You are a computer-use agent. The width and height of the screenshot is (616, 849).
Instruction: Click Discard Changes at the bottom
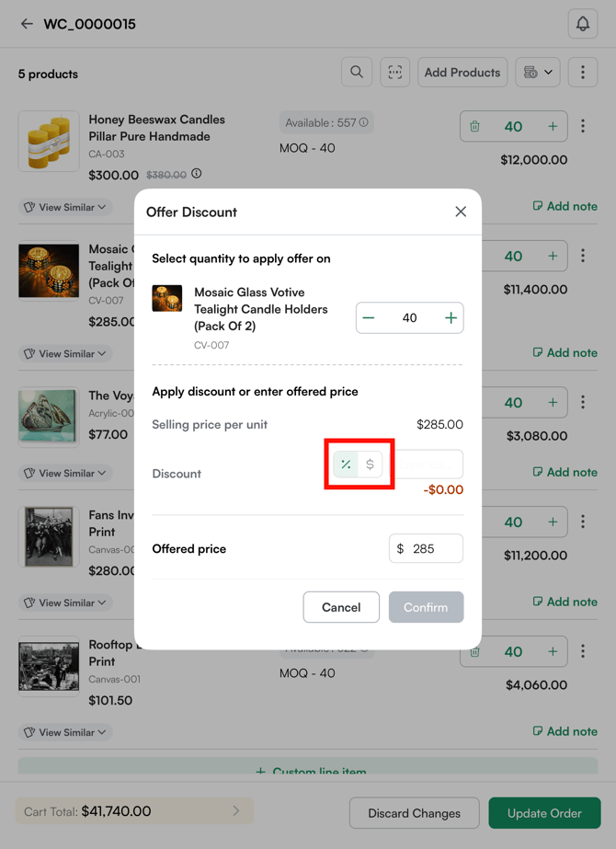pos(414,813)
